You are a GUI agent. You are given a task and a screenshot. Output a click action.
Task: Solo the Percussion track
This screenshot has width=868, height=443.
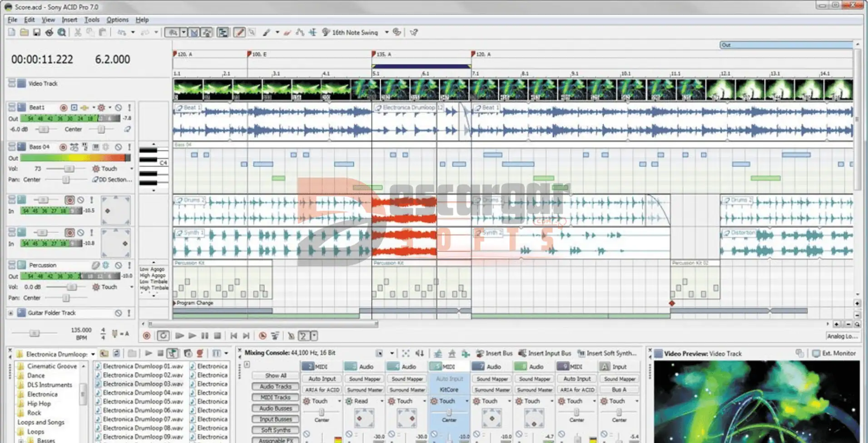(129, 265)
